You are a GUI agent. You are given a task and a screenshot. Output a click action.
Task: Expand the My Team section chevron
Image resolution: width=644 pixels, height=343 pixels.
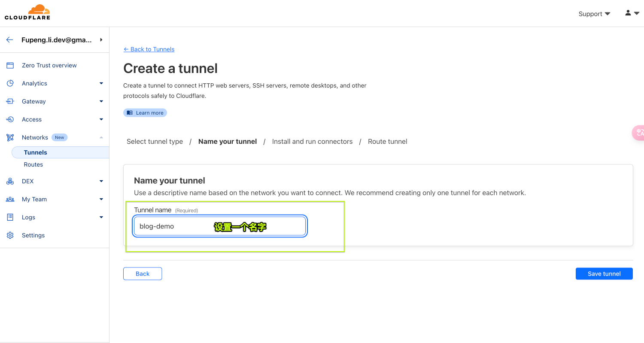click(101, 199)
